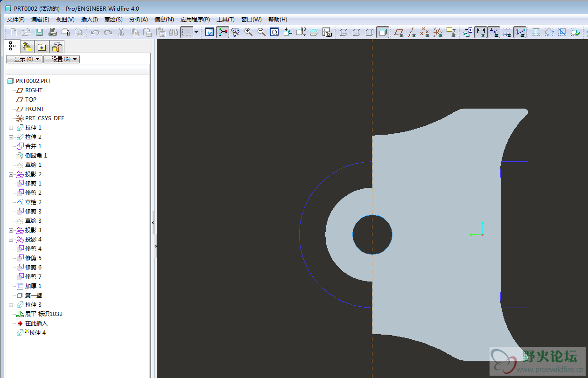Open the 设置 dropdown in model tree

[61, 59]
